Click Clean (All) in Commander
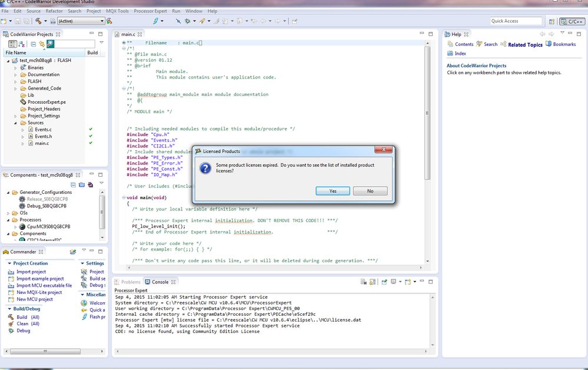 pyautogui.click(x=28, y=324)
